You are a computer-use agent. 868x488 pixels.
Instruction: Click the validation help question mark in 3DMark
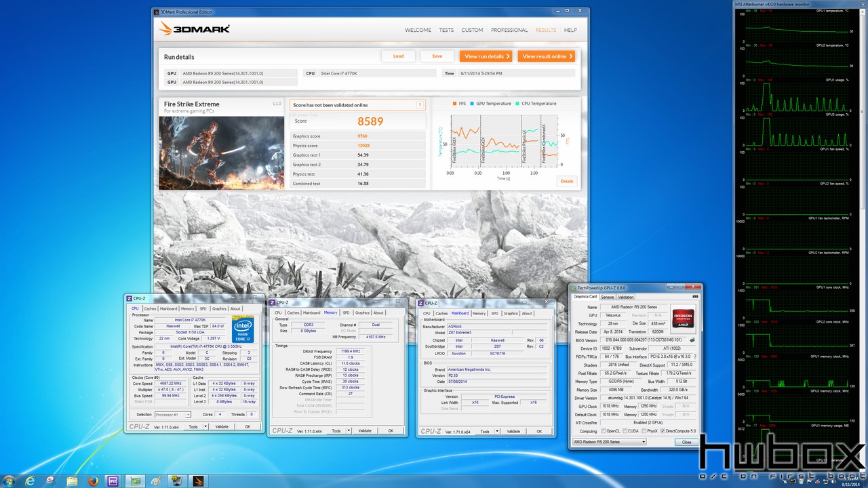pos(420,105)
